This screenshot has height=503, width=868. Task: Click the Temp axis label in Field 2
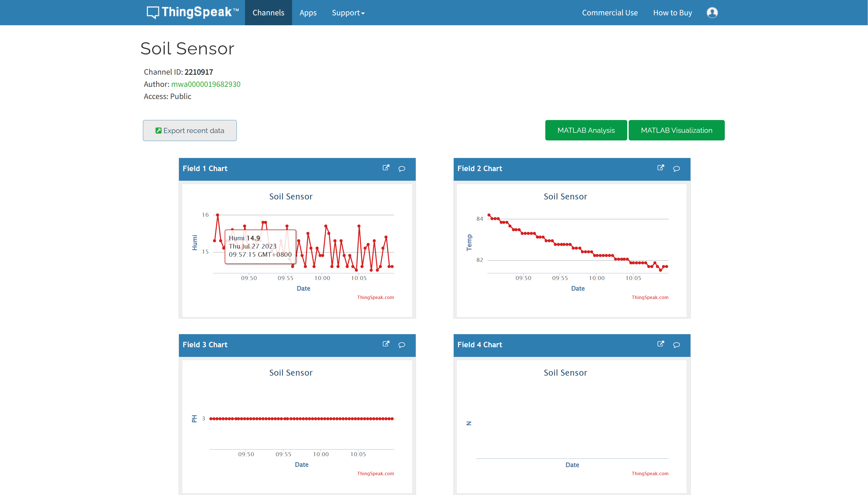pos(469,243)
